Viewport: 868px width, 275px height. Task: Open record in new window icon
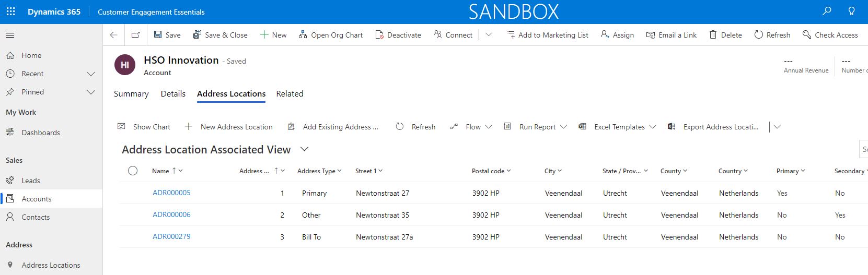(135, 35)
